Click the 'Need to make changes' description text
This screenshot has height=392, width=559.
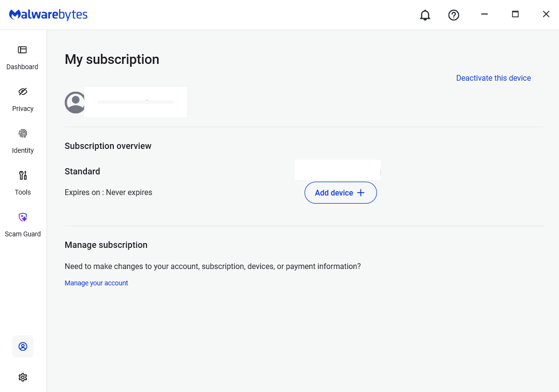(212, 267)
